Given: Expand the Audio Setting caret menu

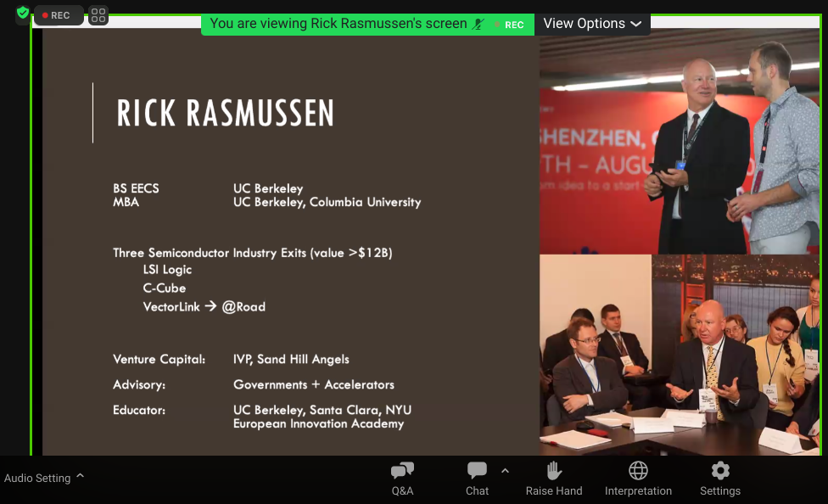Looking at the screenshot, I should pos(81,476).
